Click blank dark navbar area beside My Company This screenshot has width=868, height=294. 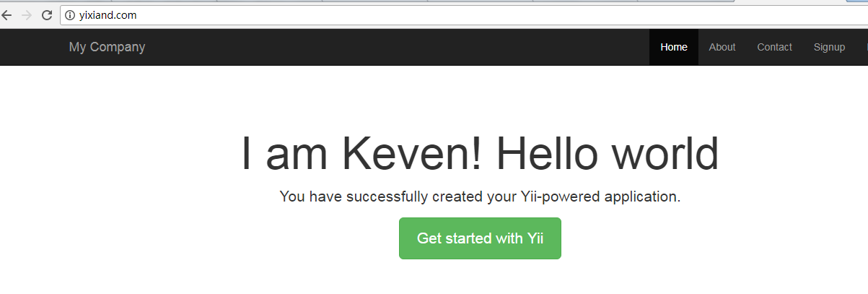coord(397,47)
